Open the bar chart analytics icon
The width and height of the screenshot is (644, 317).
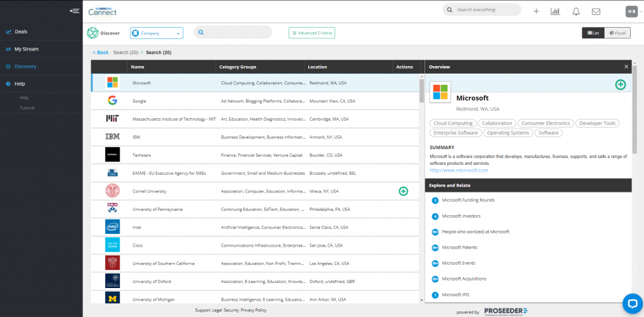(x=555, y=11)
